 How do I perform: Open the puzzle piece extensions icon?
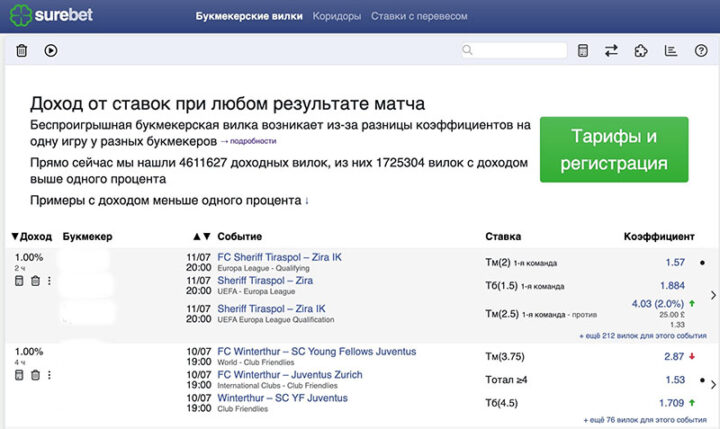click(641, 50)
